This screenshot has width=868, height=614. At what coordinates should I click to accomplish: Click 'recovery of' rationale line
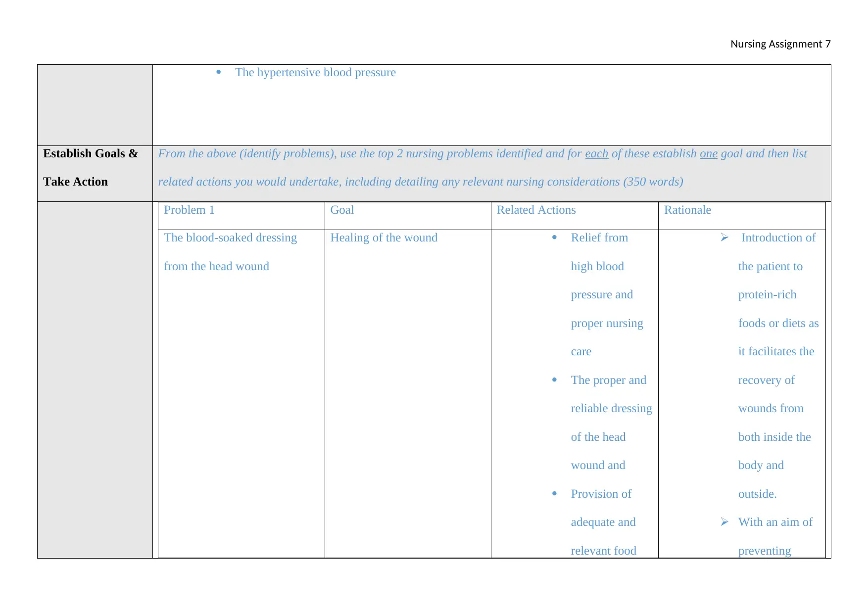click(x=766, y=380)
